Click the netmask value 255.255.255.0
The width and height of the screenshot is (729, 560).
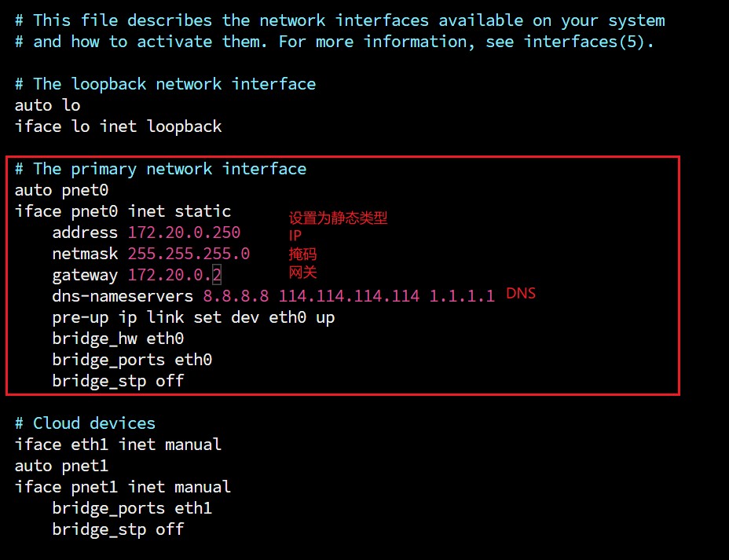[189, 254]
